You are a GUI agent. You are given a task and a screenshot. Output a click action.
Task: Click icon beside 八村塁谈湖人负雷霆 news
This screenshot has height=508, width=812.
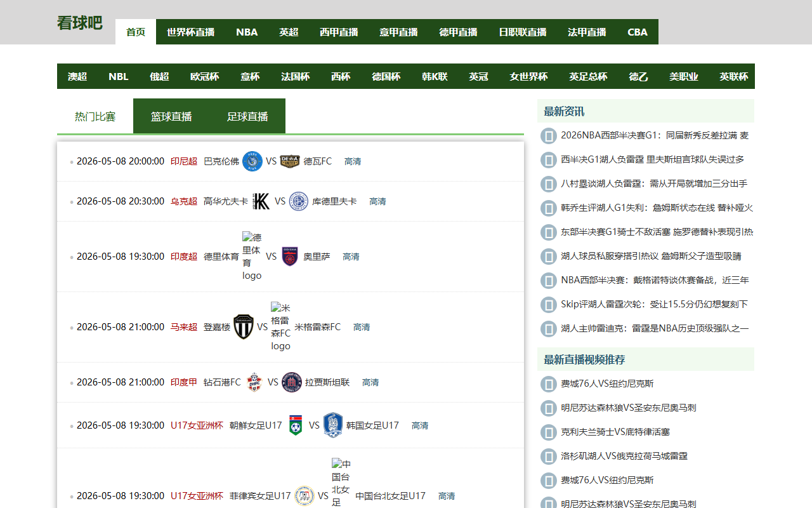pos(549,184)
